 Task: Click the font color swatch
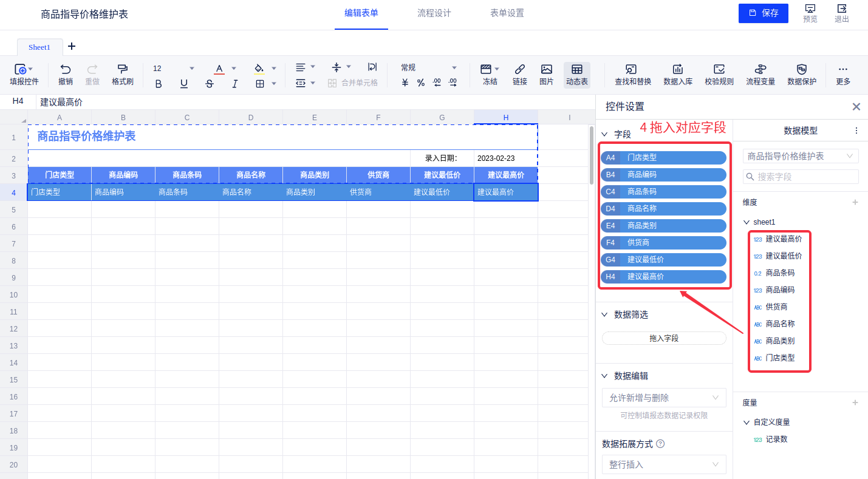pos(219,69)
